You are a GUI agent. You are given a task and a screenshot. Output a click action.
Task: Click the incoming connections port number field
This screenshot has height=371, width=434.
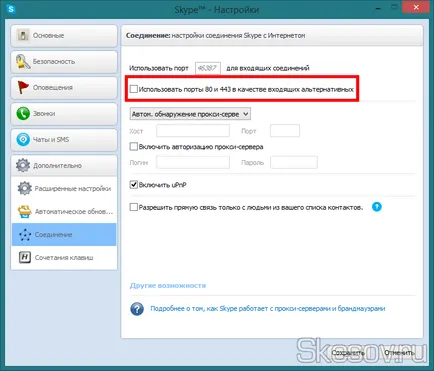point(208,68)
